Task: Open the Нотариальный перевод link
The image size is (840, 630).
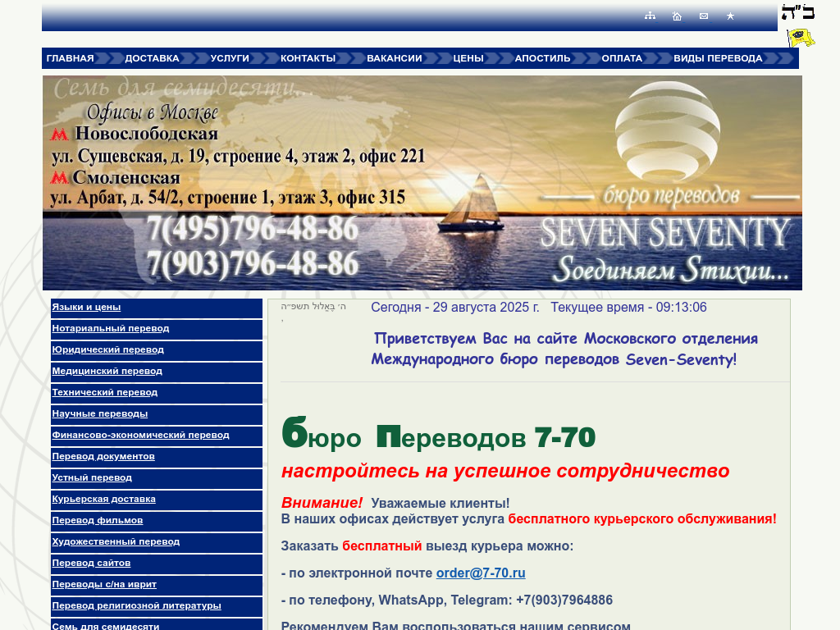Action: (x=111, y=328)
